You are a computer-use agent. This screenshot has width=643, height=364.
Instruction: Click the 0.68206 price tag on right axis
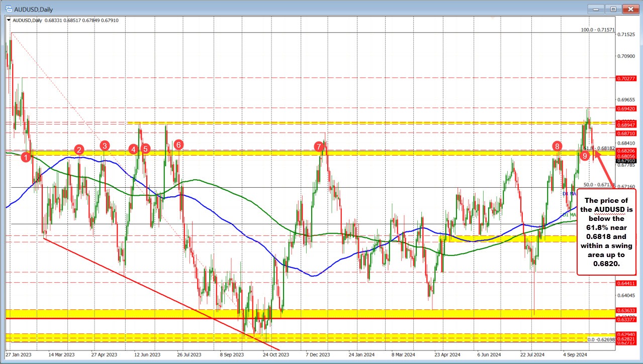[625, 151]
